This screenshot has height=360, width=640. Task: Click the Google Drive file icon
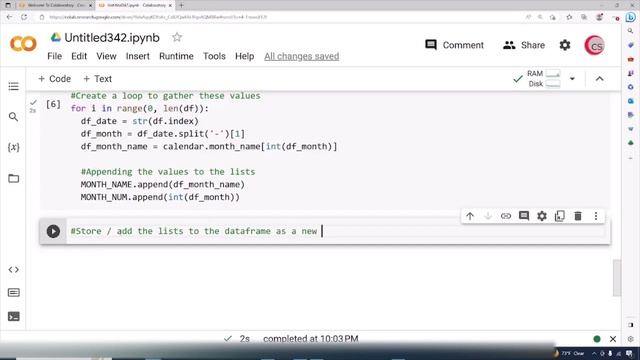56,38
